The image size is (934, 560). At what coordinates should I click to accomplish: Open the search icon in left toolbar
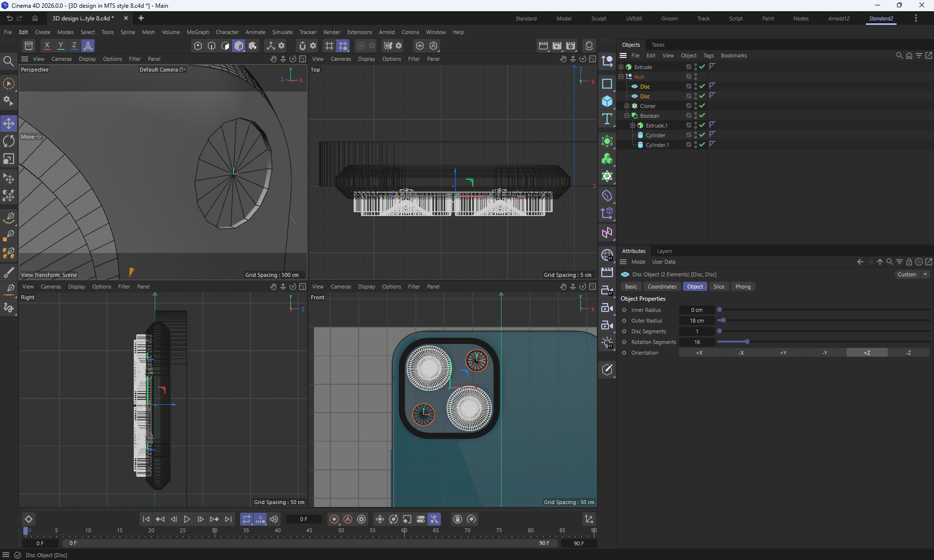tap(8, 61)
